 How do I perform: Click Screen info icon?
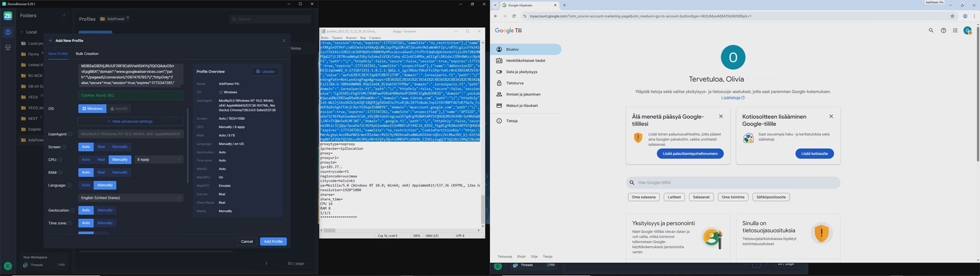point(64,147)
